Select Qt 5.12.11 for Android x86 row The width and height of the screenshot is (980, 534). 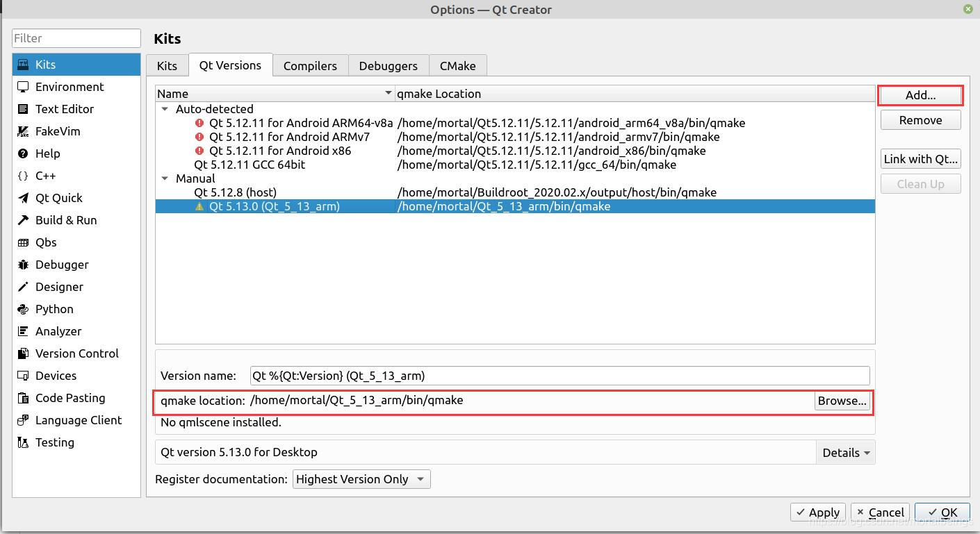point(515,151)
